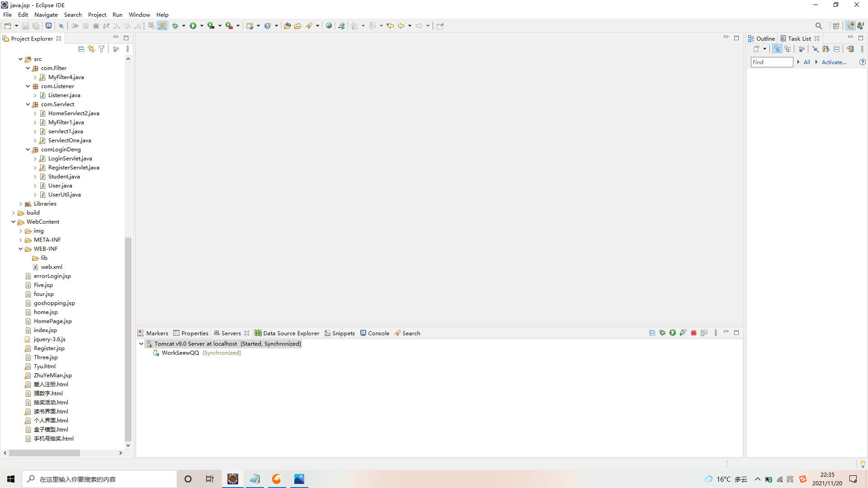Click the Activate... link in Task List
This screenshot has width=868, height=488.
point(834,62)
